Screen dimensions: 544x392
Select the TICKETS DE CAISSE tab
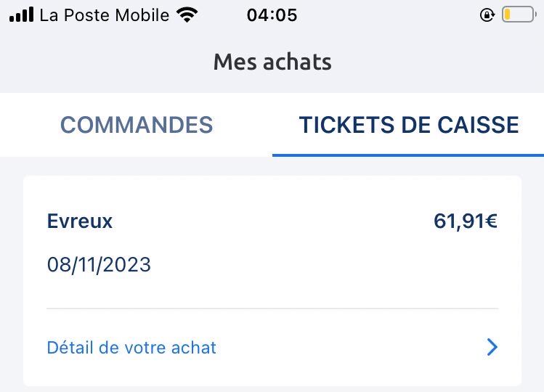pos(409,125)
